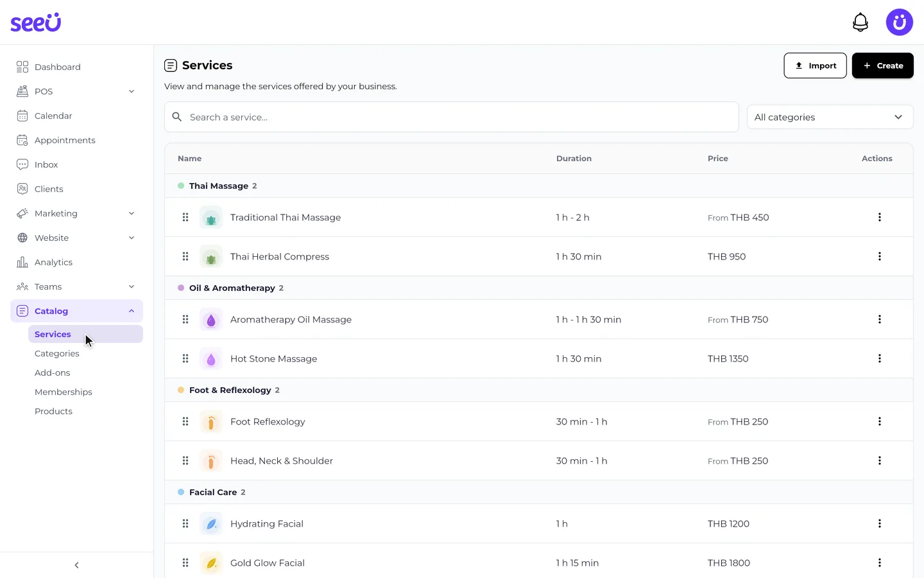Image resolution: width=924 pixels, height=578 pixels.
Task: Click the Facial Care category header
Action: coord(539,492)
